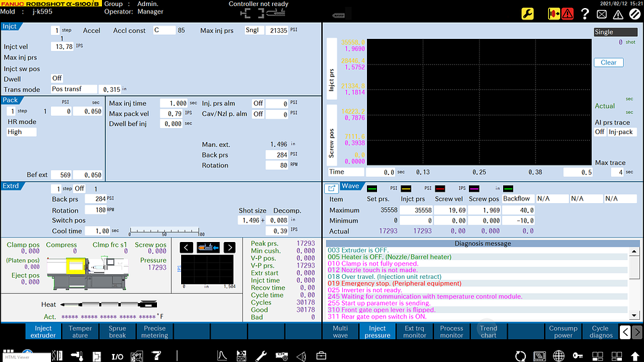Open the yellow wrench maintenance icon
644x362 pixels.
(x=527, y=14)
